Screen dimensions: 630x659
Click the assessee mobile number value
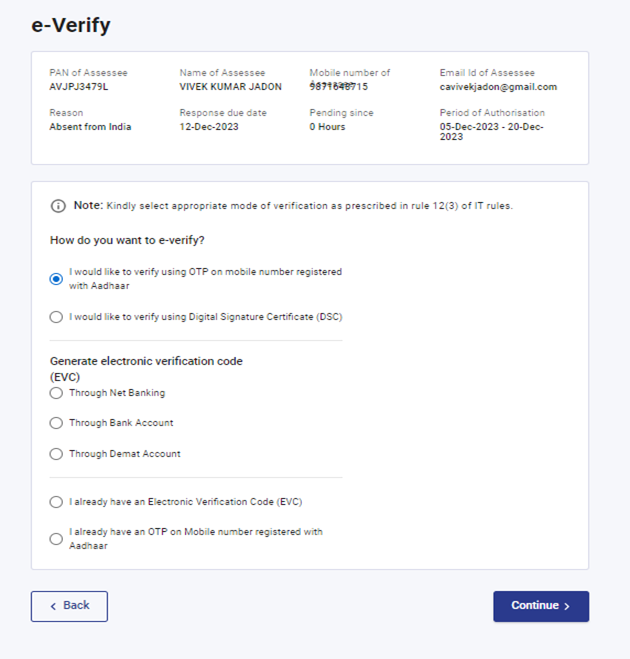(338, 87)
